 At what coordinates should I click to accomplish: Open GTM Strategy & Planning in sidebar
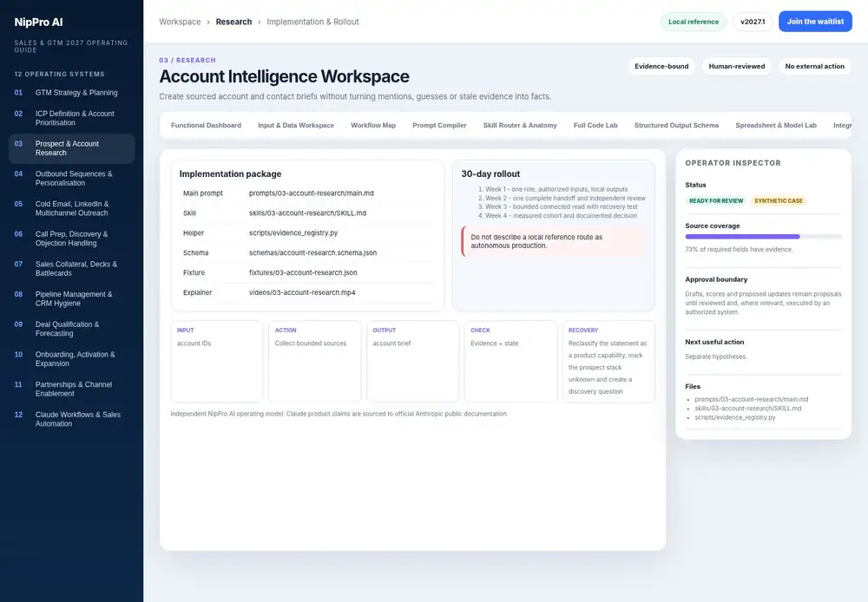71,93
